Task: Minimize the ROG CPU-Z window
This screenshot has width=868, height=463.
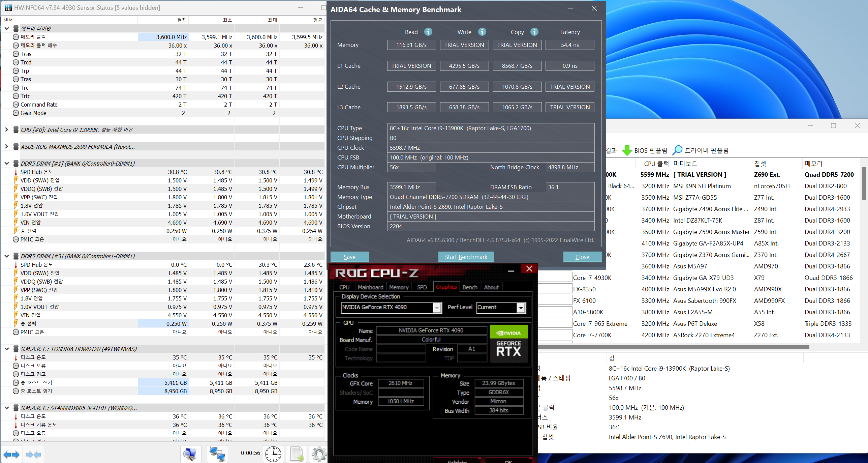Action: (x=511, y=270)
